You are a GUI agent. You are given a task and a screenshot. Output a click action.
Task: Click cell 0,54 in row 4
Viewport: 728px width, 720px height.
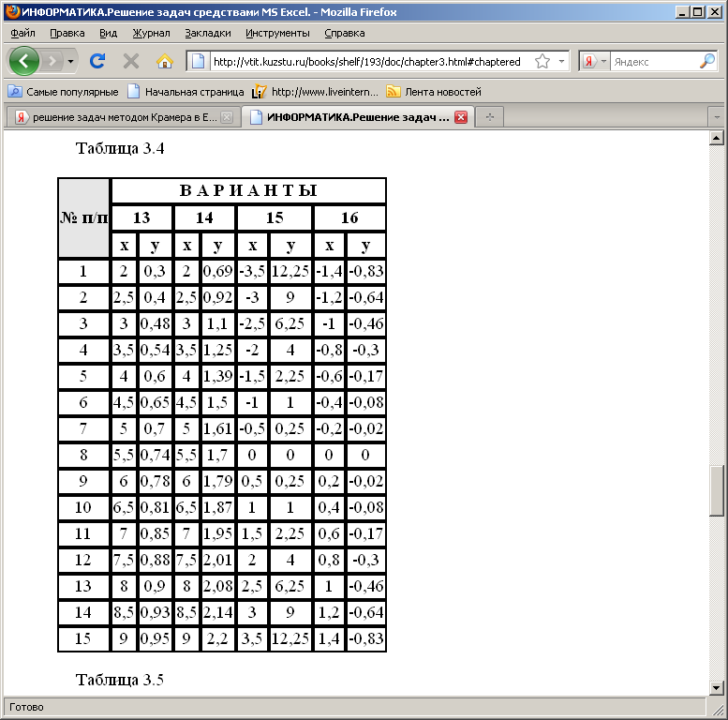coord(156,350)
